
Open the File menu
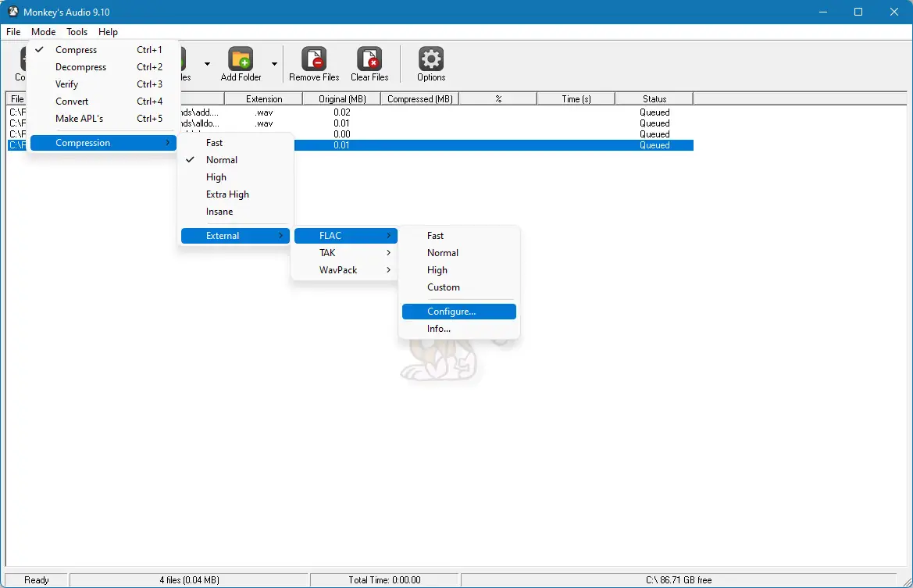coord(13,32)
